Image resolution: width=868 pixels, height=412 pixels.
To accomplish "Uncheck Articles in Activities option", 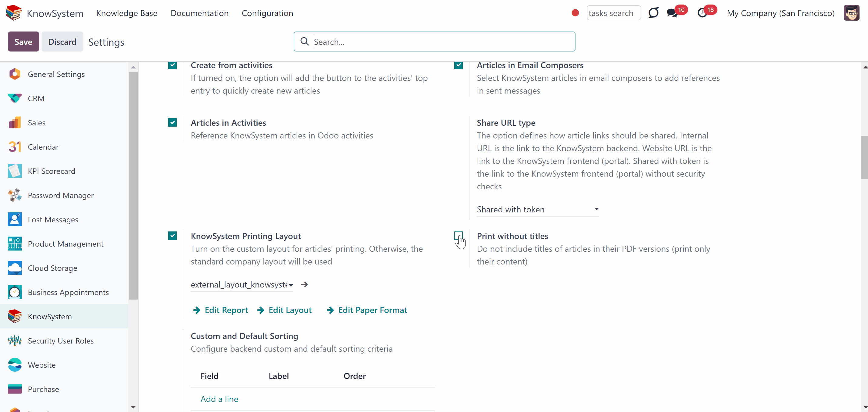I will (172, 122).
